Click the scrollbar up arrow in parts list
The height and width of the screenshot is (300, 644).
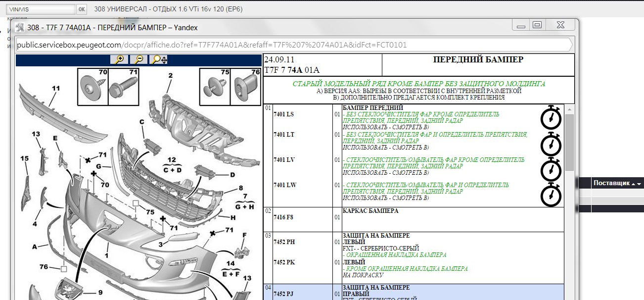coord(569,109)
